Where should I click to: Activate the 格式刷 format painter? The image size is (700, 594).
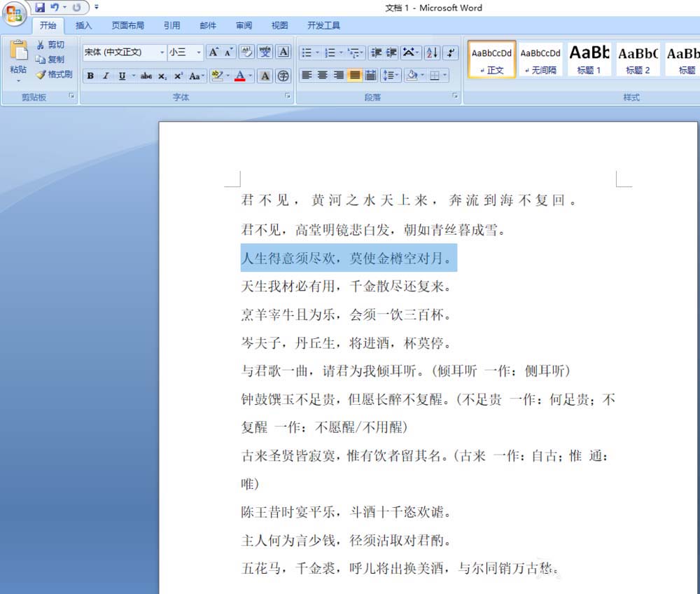55,74
